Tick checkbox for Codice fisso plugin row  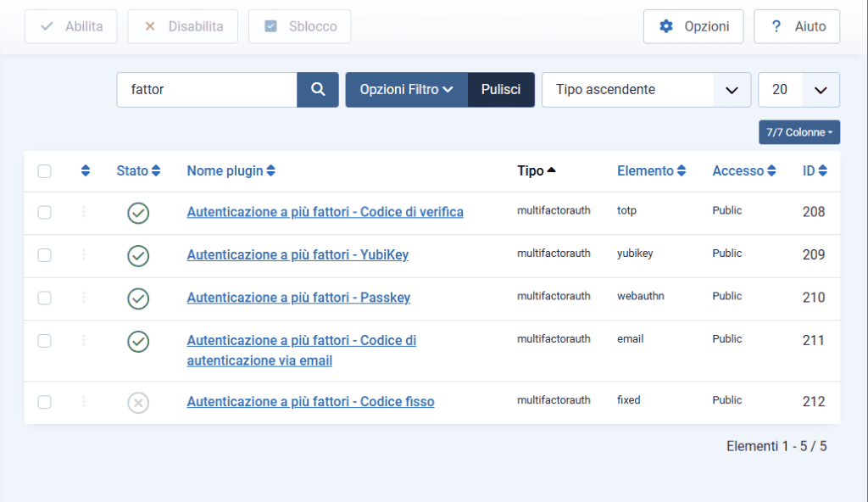click(x=45, y=402)
